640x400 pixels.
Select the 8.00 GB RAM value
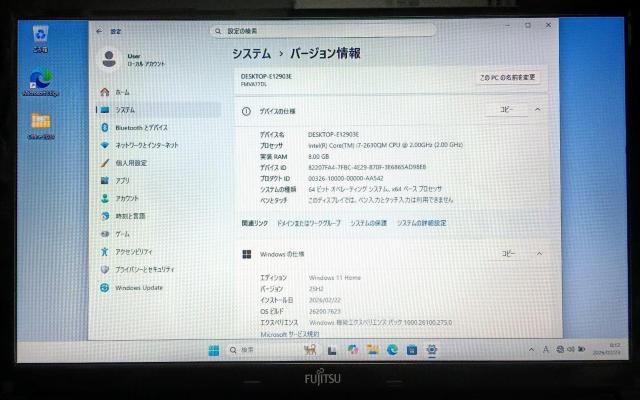(318, 157)
